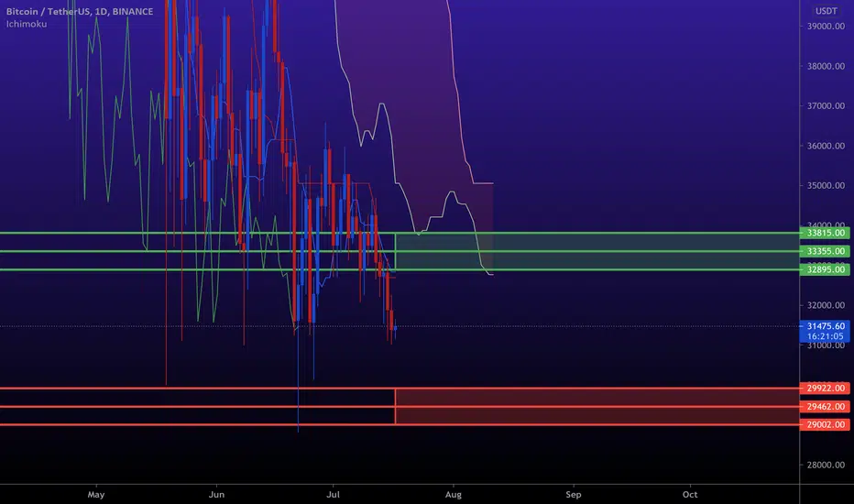Select the red support zone rectangle

(597, 407)
